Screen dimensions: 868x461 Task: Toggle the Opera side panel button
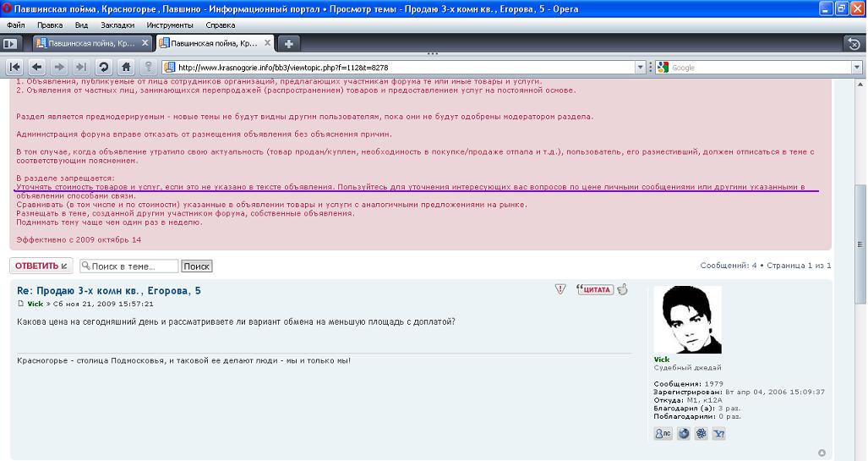(11, 43)
